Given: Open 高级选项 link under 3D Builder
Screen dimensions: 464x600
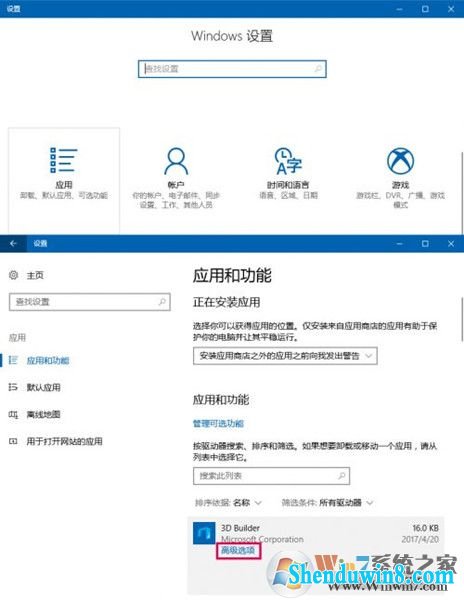Looking at the screenshot, I should click(238, 550).
